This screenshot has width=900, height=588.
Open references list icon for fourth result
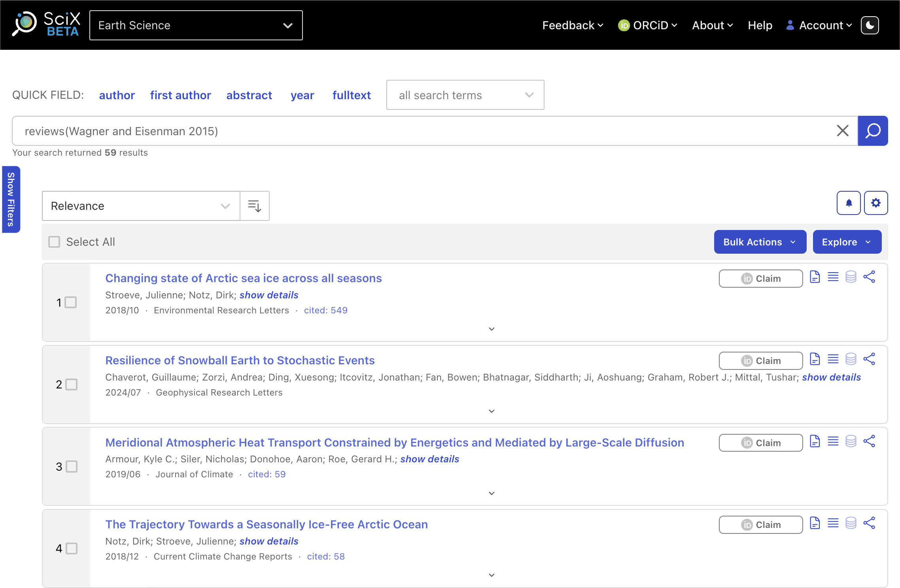coord(833,523)
